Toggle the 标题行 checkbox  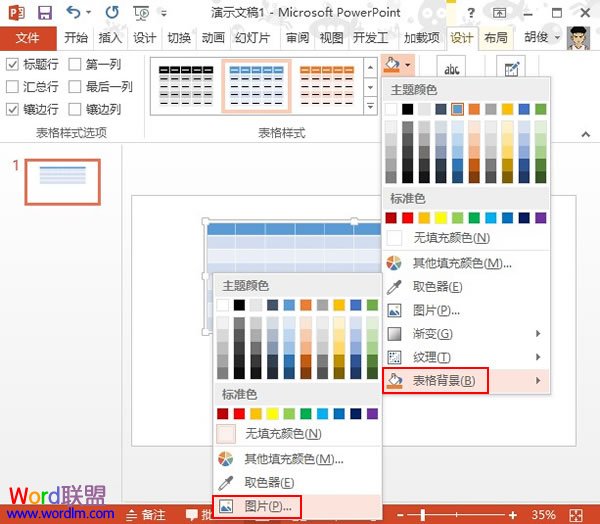12,64
